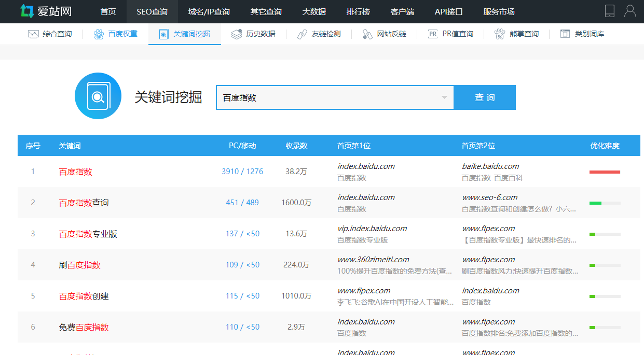
Task: Click baike.baidu.com in row 1
Action: click(490, 166)
